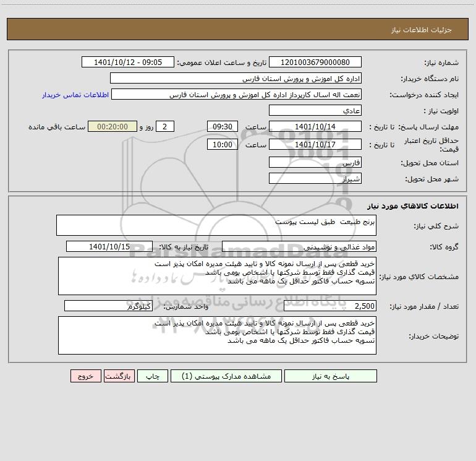Click the buyer organization name field
This screenshot has width=476, height=461.
(x=236, y=78)
